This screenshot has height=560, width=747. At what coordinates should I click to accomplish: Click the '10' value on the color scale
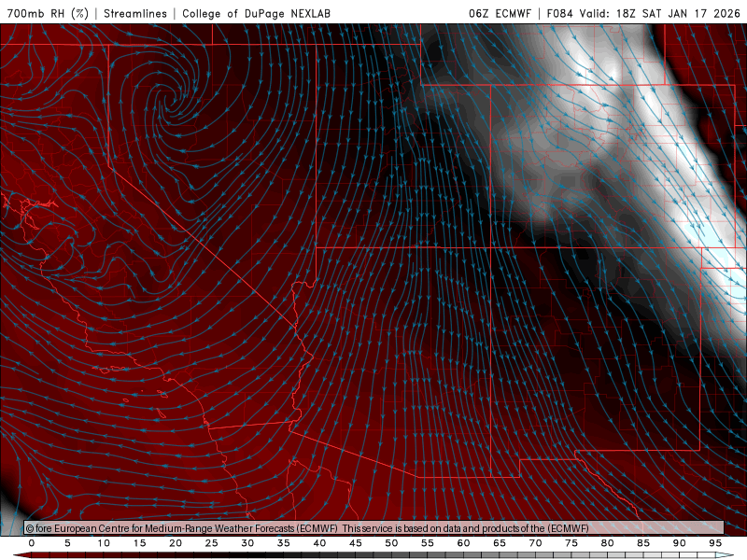(x=104, y=543)
